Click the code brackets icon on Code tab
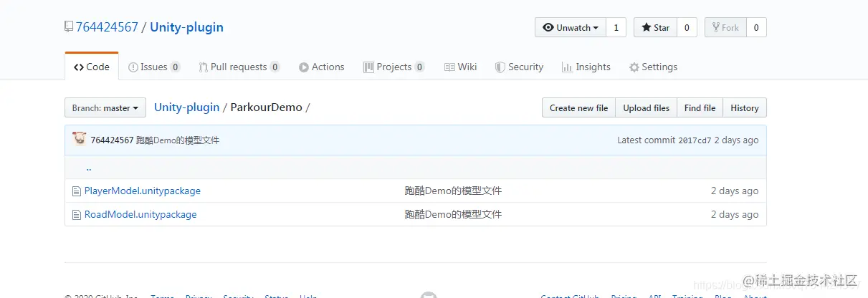Screen dimensions: 868x298 click(x=78, y=67)
